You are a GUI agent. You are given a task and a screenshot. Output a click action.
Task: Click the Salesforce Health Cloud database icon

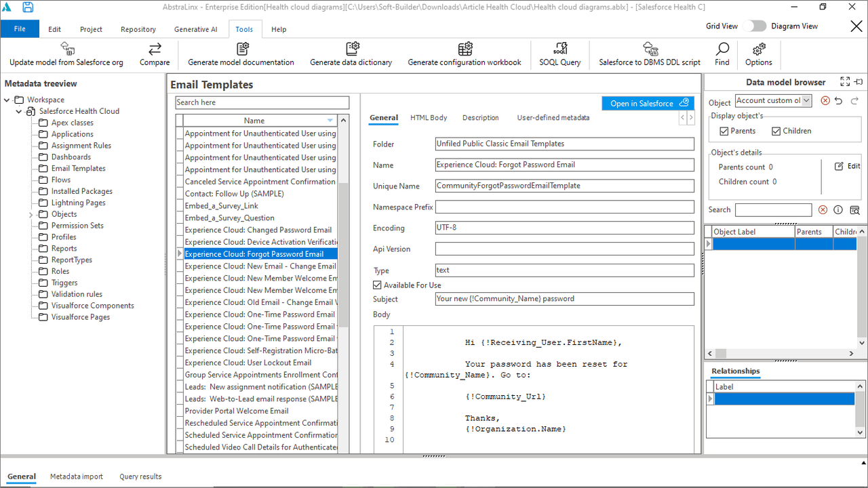coord(31,111)
